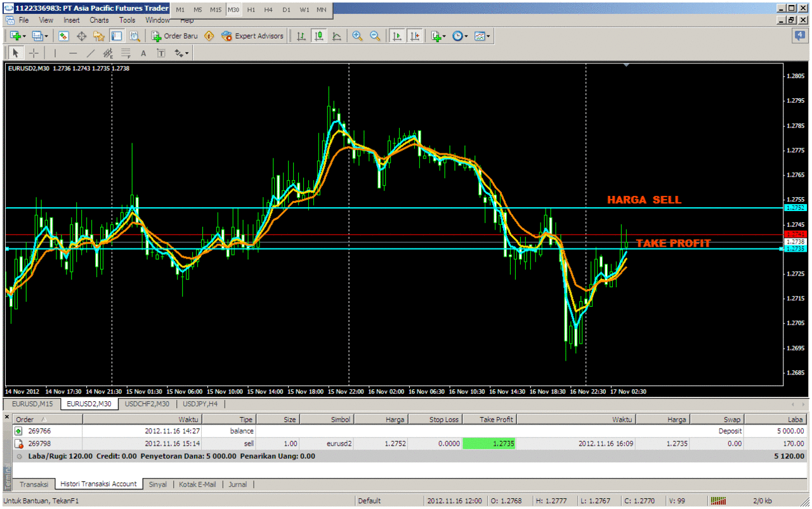Open the File menu

(x=23, y=20)
